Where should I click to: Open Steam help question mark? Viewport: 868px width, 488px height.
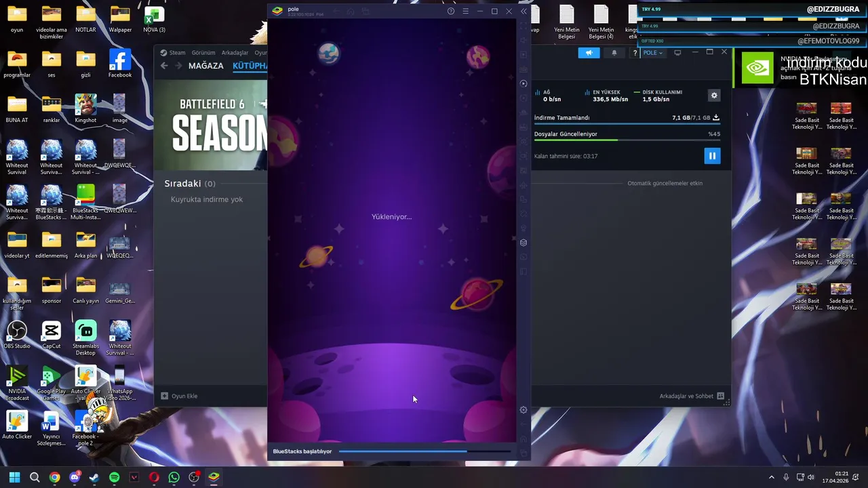[x=635, y=53]
